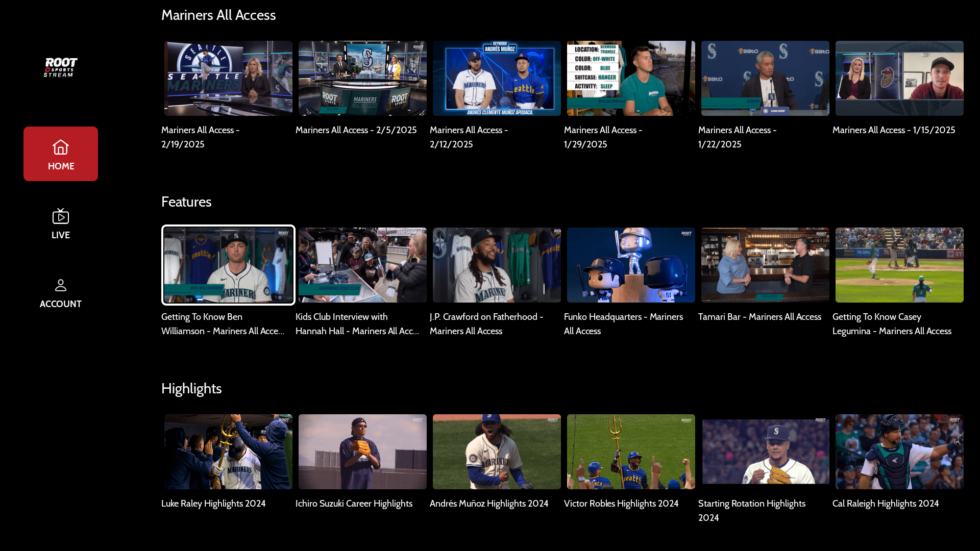Open Mariners All Access - 2/12/2025 episode
This screenshot has width=980, height=551.
click(497, 78)
